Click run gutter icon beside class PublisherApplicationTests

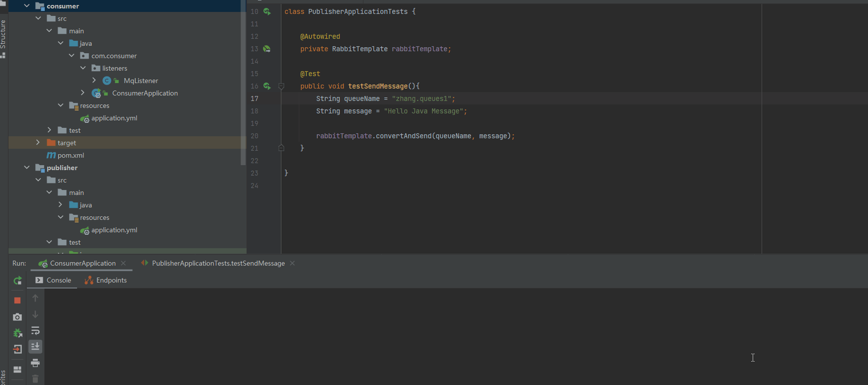point(267,11)
